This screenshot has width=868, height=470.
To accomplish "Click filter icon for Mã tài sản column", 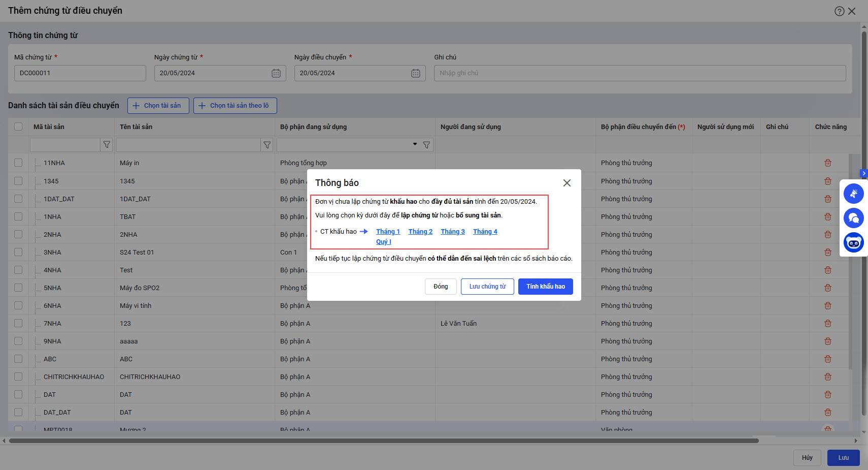I will coord(107,145).
